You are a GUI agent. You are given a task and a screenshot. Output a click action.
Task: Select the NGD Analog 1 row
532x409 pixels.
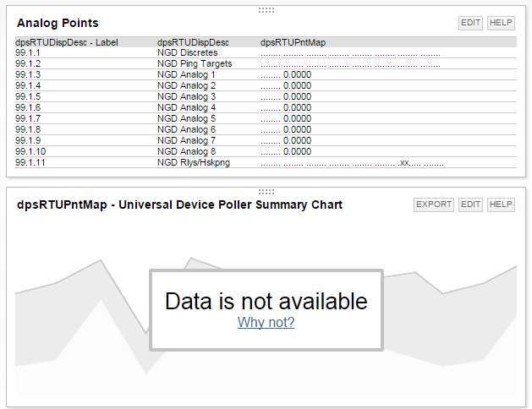point(266,74)
